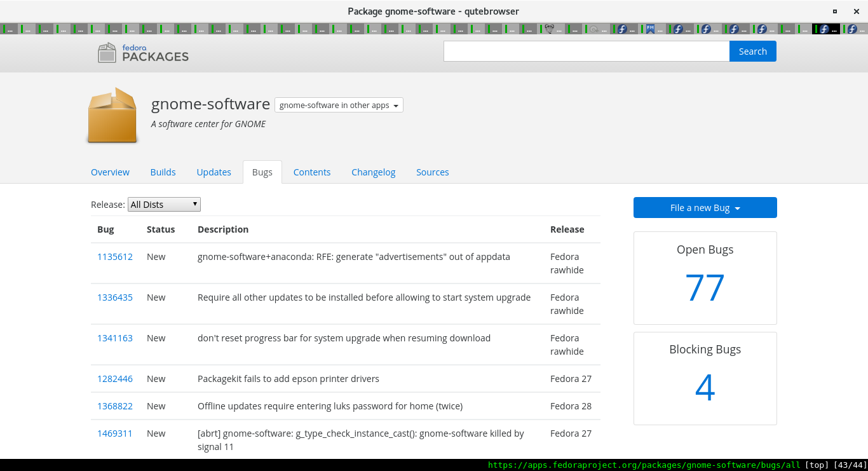The height and width of the screenshot is (471, 868).
Task: Select the black highlighted active Fedora tab
Action: 825,29
